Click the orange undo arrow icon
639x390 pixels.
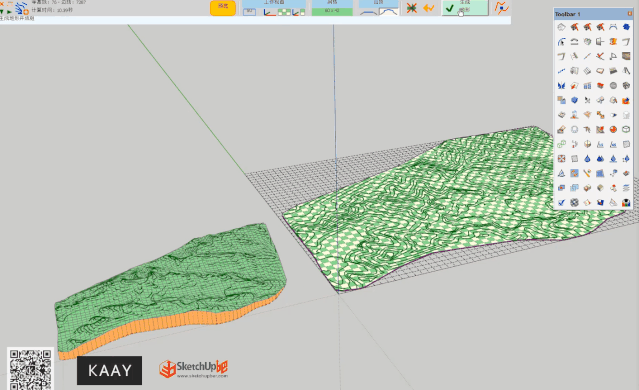click(x=429, y=8)
